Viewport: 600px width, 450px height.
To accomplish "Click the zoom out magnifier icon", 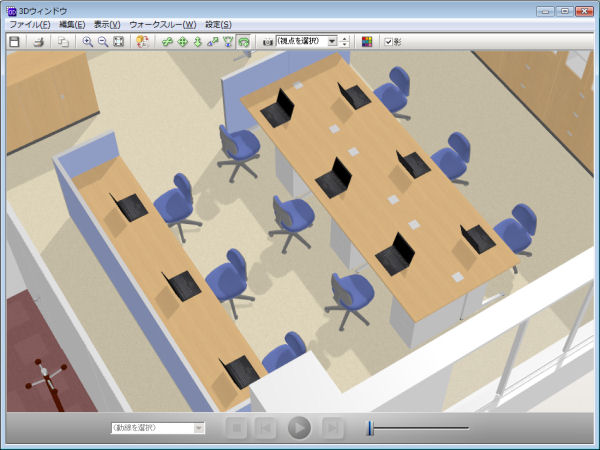I will [x=103, y=42].
